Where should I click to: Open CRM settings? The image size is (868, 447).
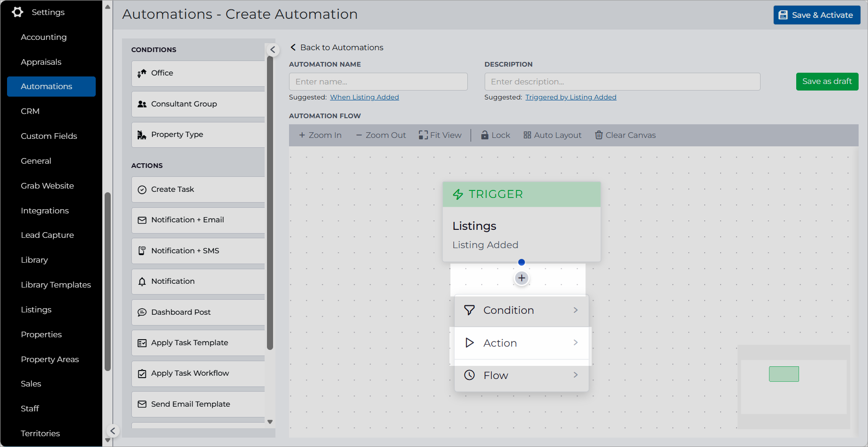pos(30,111)
